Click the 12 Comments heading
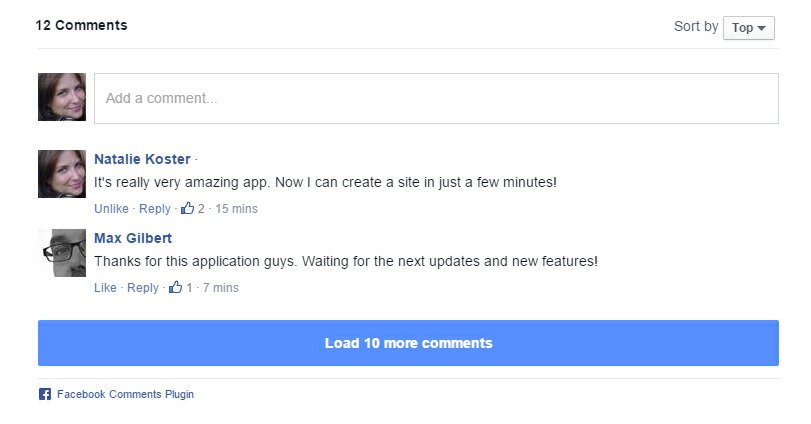The height and width of the screenshot is (424, 811). tap(81, 25)
